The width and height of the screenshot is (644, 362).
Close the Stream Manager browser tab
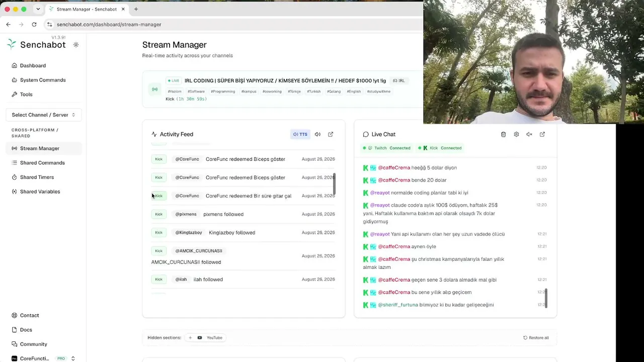click(x=123, y=9)
